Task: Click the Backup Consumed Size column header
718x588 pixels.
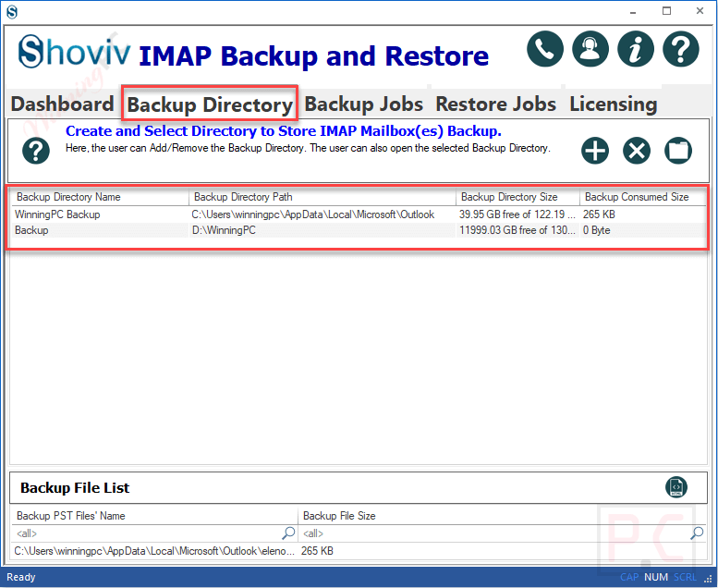Action: coord(643,197)
